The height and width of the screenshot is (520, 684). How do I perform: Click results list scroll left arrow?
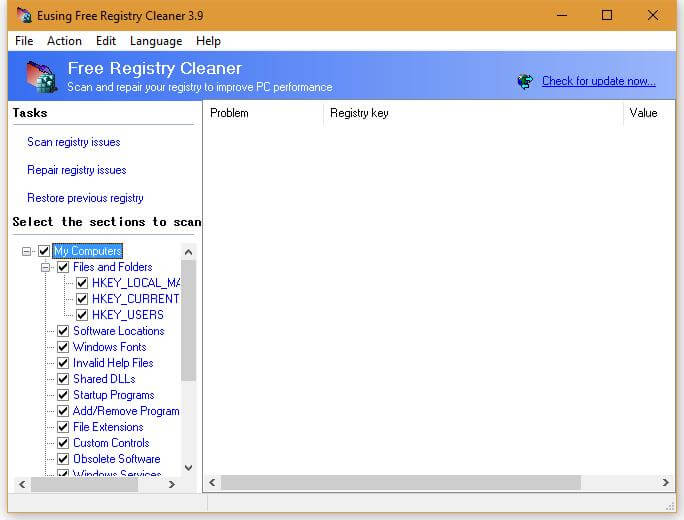pos(212,482)
